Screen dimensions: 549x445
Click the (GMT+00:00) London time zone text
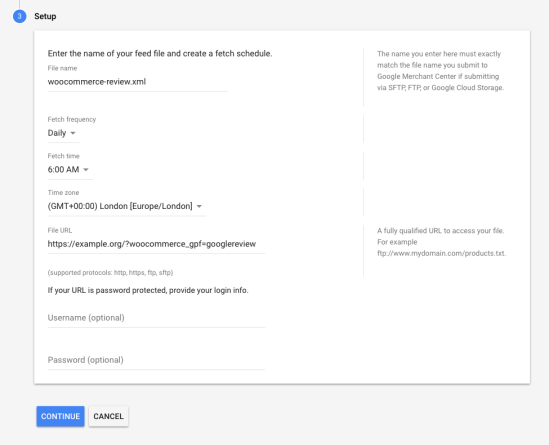pyautogui.click(x=120, y=206)
